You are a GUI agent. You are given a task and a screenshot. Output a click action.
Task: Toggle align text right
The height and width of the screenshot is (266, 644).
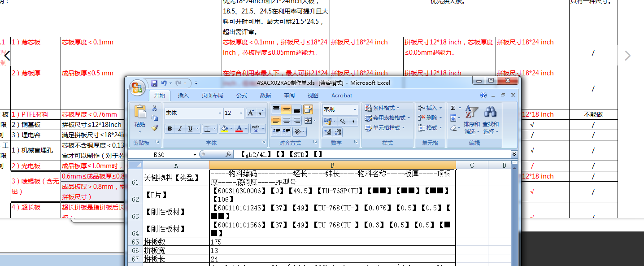297,120
